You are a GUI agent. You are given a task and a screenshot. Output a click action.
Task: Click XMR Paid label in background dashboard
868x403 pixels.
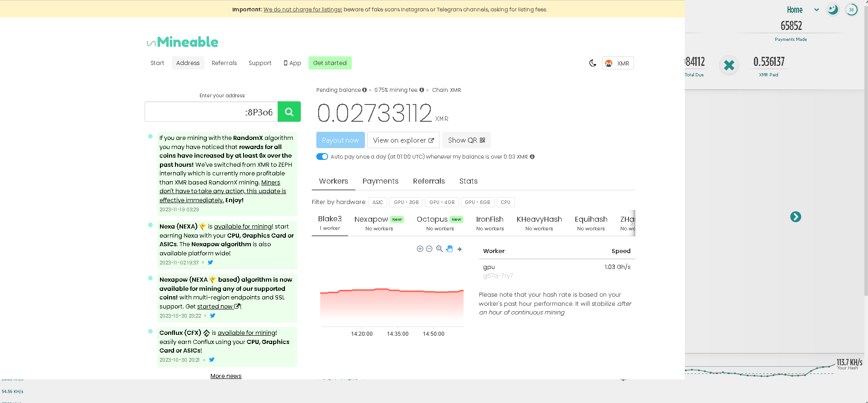(768, 75)
